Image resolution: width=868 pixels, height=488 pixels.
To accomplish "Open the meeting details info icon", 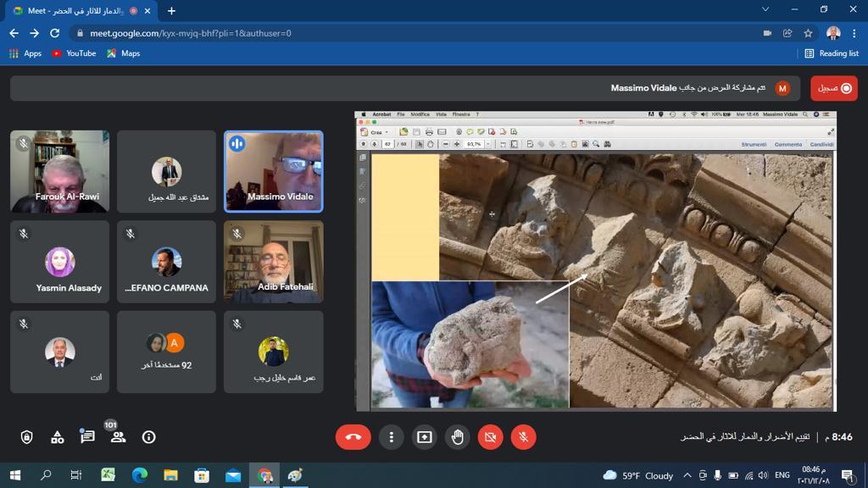I will point(149,437).
